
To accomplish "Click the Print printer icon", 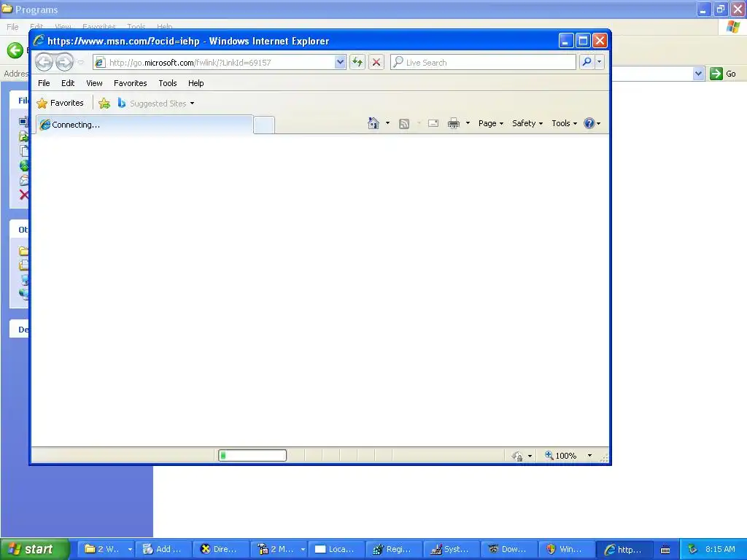I will pyautogui.click(x=454, y=123).
